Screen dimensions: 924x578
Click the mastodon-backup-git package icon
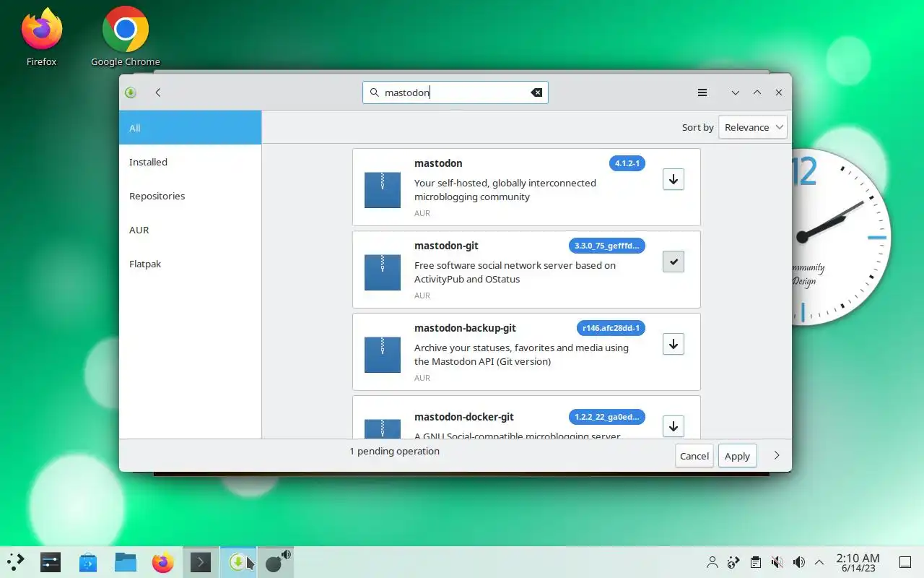click(x=382, y=355)
